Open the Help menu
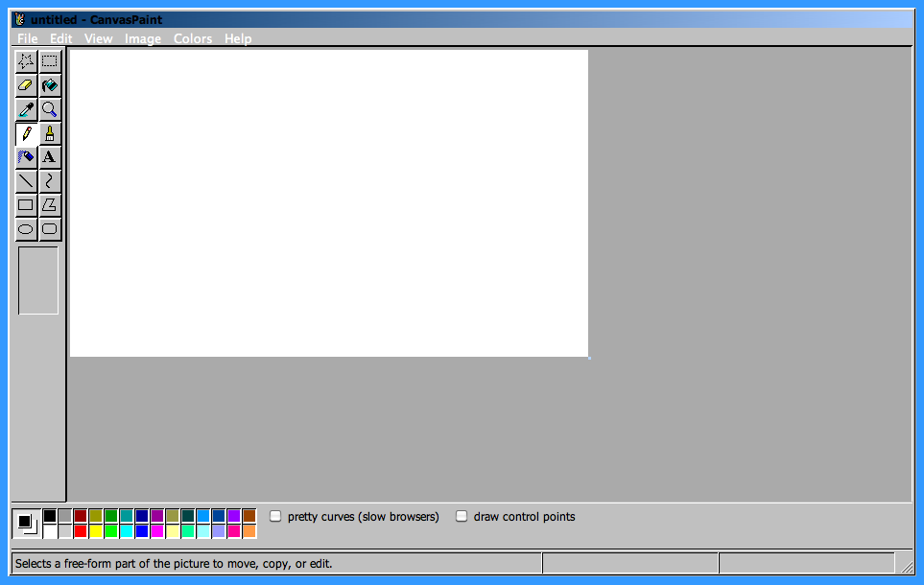 (x=238, y=39)
